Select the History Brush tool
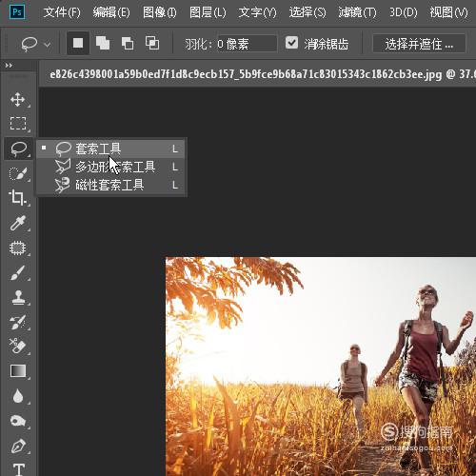 [18, 322]
